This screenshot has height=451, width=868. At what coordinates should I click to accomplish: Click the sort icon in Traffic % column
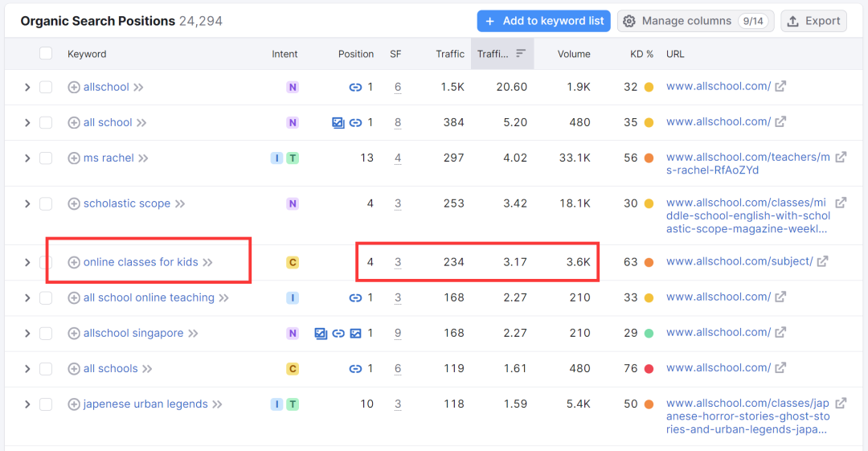[521, 54]
